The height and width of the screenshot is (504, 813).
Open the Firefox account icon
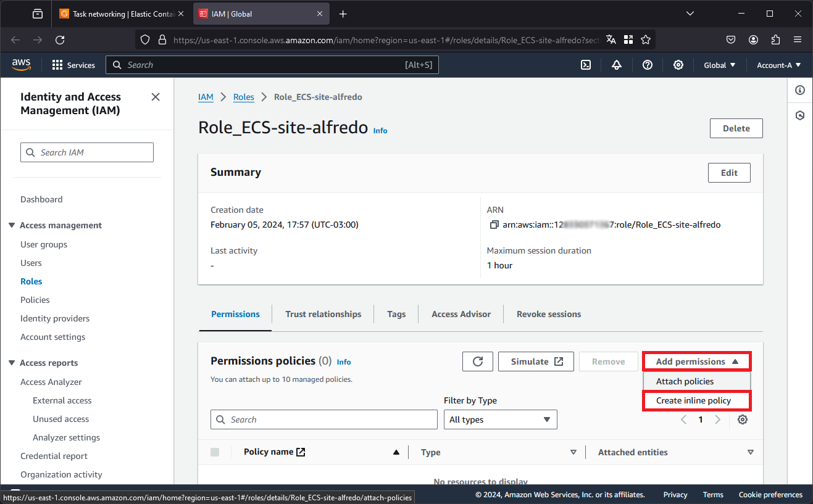click(x=754, y=39)
